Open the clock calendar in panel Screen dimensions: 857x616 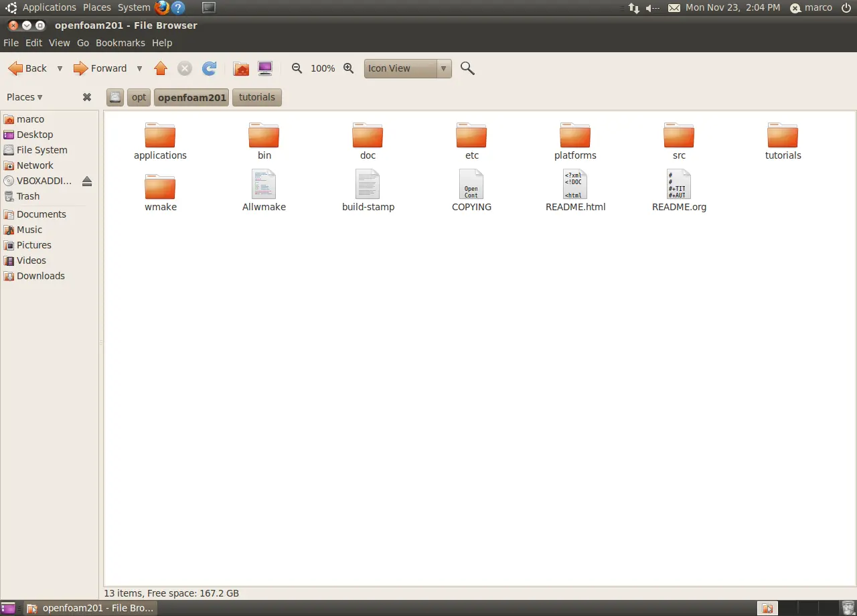pos(732,7)
